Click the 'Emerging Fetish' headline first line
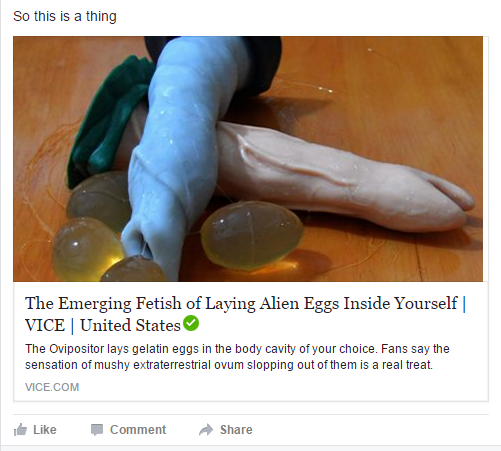The height and width of the screenshot is (451, 501). (245, 303)
